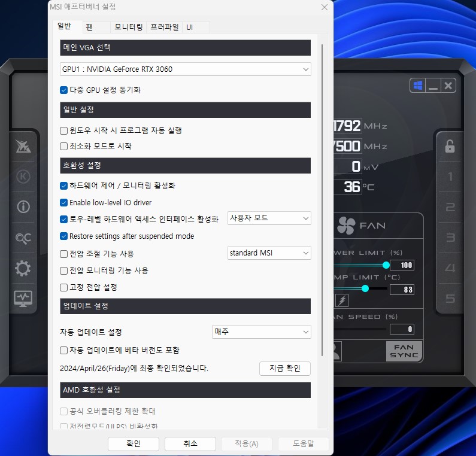Select profile slot 4 in Afterburner
The image size is (476, 456).
tap(450, 268)
